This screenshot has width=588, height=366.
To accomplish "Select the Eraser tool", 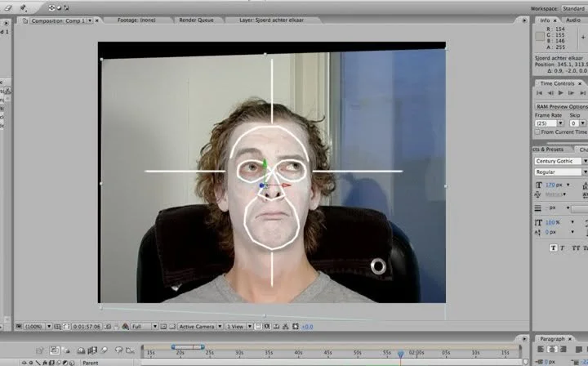I will pos(7,7).
